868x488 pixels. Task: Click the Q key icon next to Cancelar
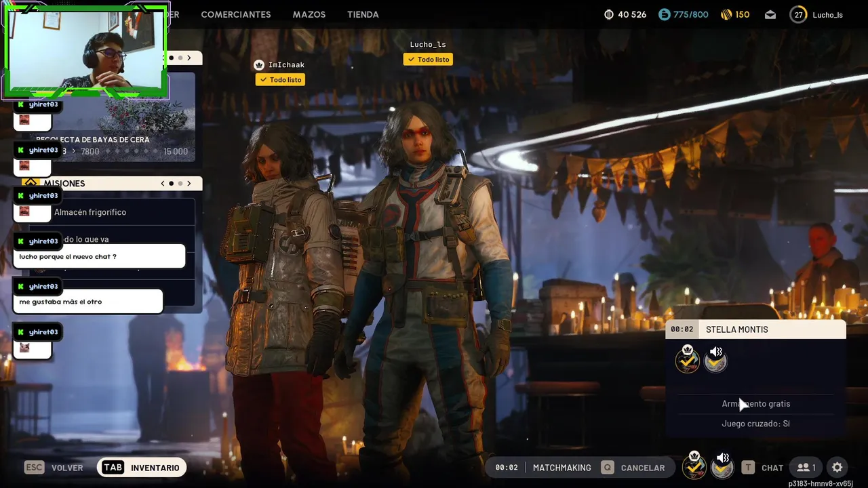click(x=608, y=468)
